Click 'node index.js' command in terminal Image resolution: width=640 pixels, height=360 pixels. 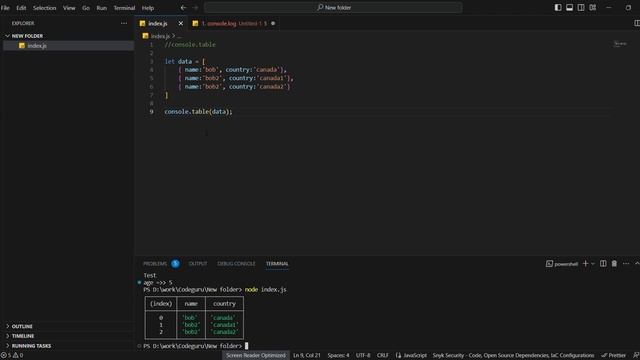[265, 289]
